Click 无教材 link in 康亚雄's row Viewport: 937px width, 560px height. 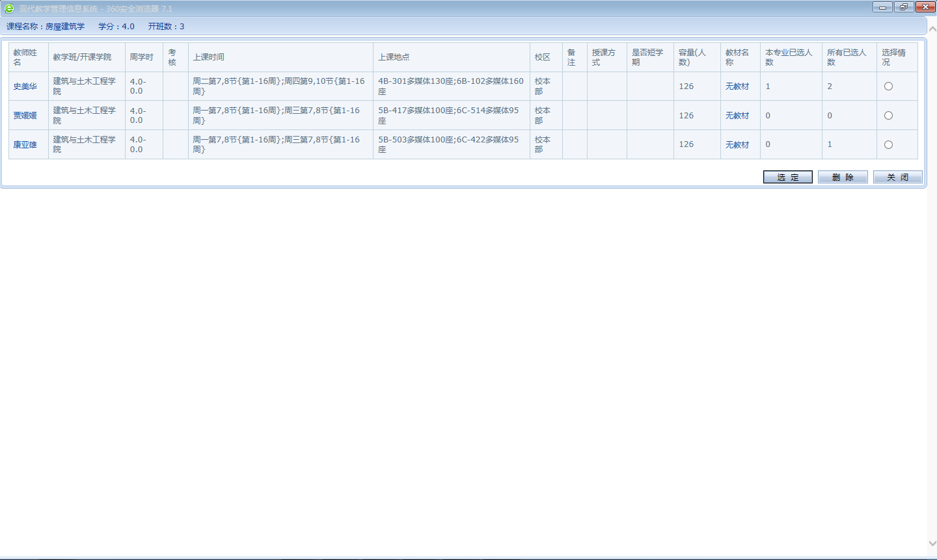pyautogui.click(x=737, y=145)
